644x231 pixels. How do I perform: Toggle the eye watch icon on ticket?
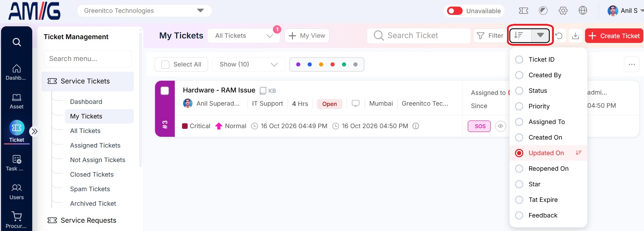[500, 126]
